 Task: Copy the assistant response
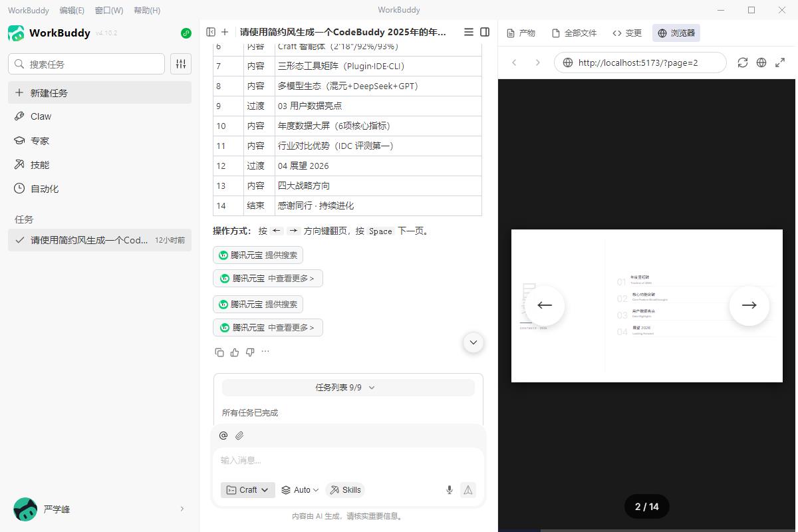(219, 352)
